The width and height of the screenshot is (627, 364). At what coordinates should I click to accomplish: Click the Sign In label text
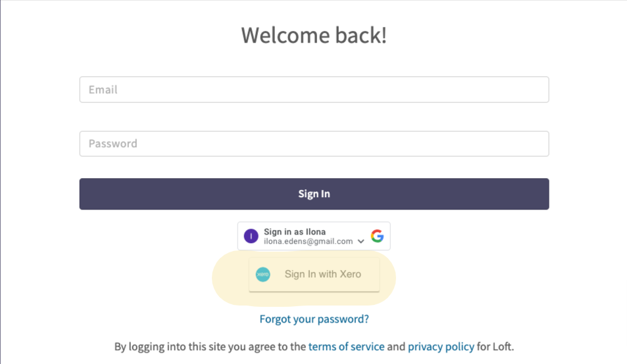[314, 194]
